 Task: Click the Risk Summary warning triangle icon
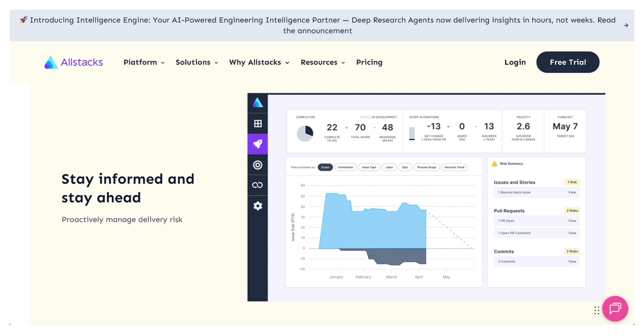(x=494, y=164)
